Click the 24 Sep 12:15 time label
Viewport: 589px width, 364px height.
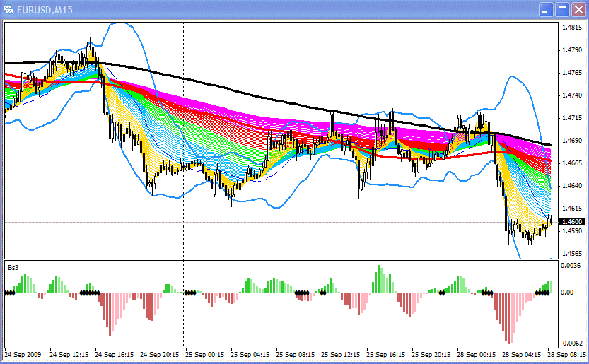[69, 354]
